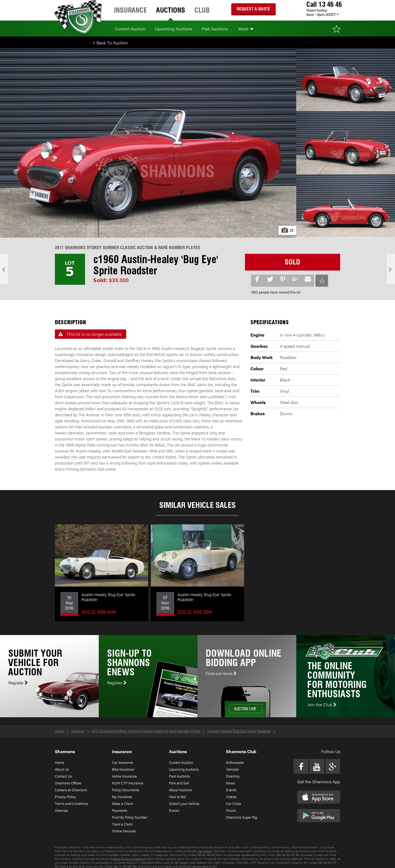This screenshot has width=395, height=868.
Task: Go to next lot with right arrow
Action: coord(391,269)
